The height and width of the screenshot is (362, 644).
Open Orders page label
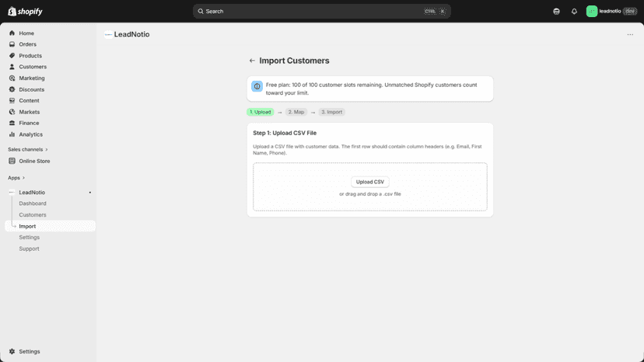point(27,44)
